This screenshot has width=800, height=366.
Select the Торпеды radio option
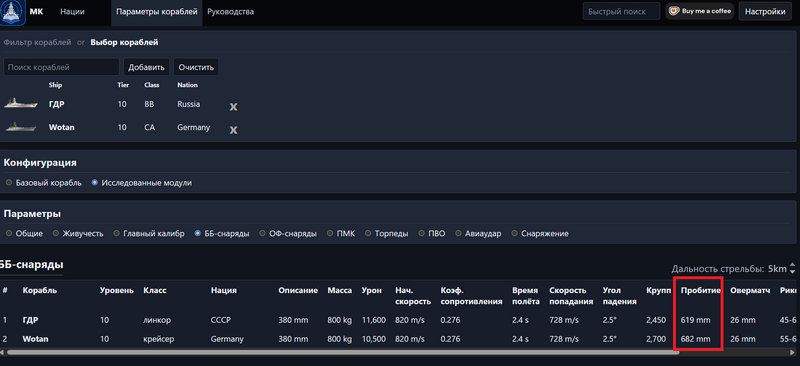[x=387, y=233]
